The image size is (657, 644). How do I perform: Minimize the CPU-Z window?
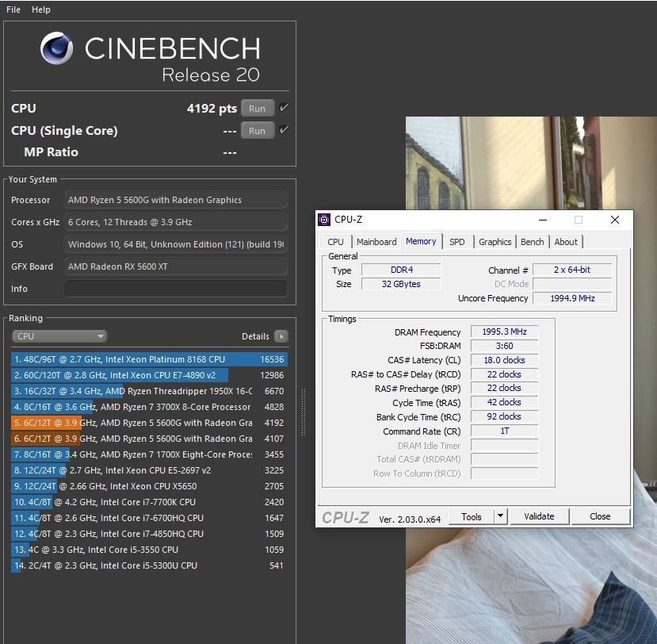(x=543, y=220)
